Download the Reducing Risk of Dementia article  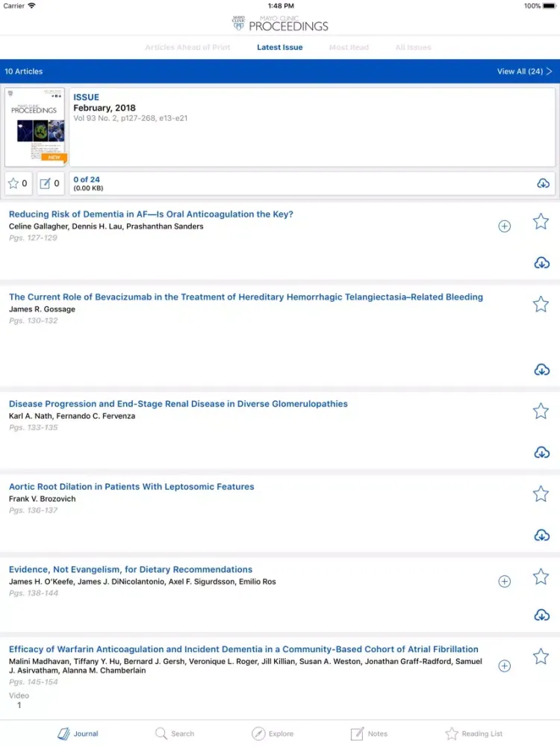tap(541, 262)
